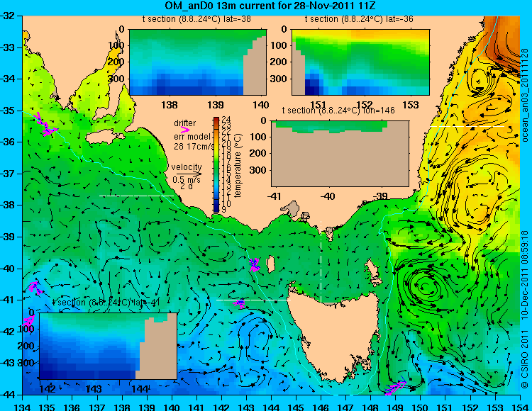532x411 pixels.
Task: Click latitude tick "-38" on the left axis
Action: coord(8,205)
